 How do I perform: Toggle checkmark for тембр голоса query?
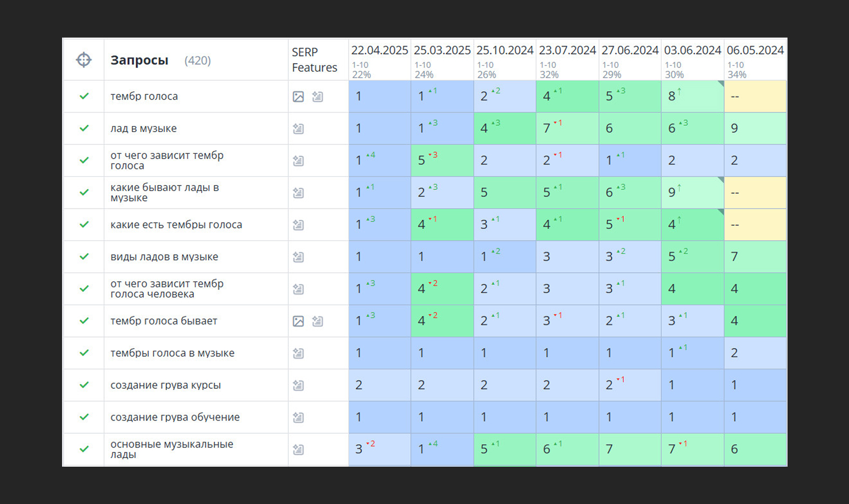click(x=84, y=96)
